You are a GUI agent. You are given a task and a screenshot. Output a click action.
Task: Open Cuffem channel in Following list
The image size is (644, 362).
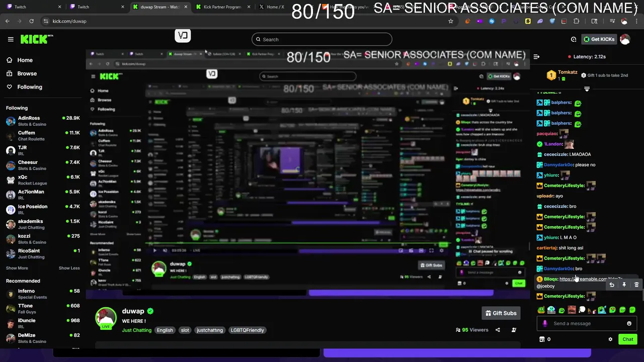[x=43, y=136]
